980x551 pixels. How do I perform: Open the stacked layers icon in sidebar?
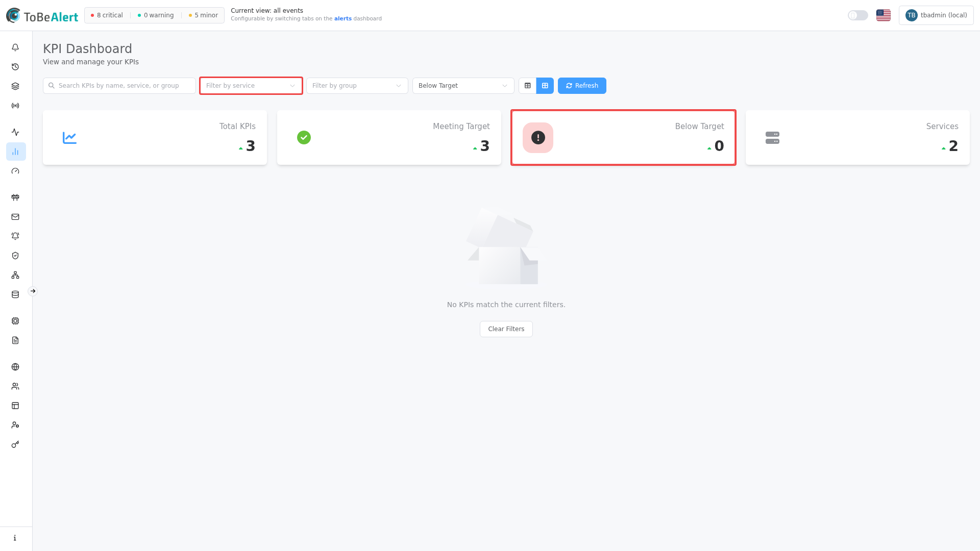[x=15, y=86]
